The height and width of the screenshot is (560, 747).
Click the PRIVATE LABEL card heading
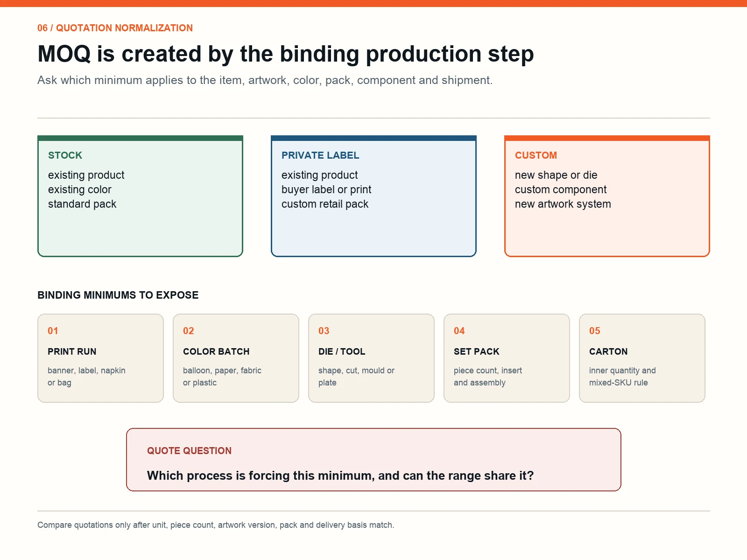tap(320, 155)
